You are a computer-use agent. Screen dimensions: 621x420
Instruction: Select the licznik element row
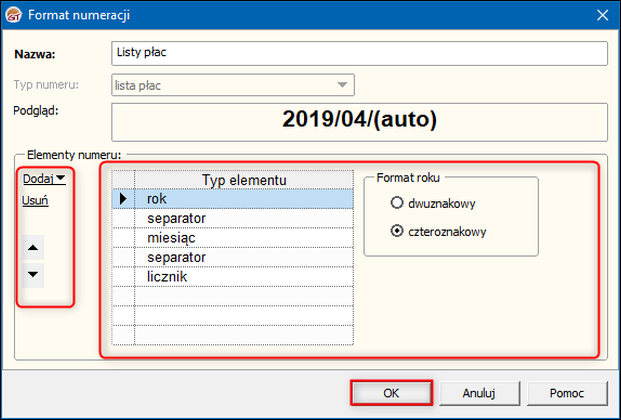click(x=244, y=275)
